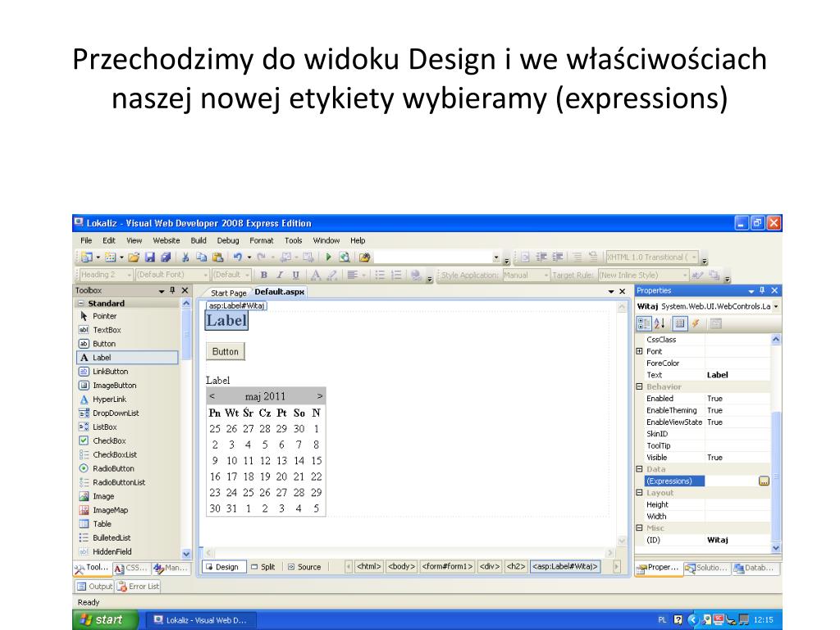Pin the Toolbox panel with auto-hide pushpin
This screenshot has width=840, height=630.
coord(172,290)
